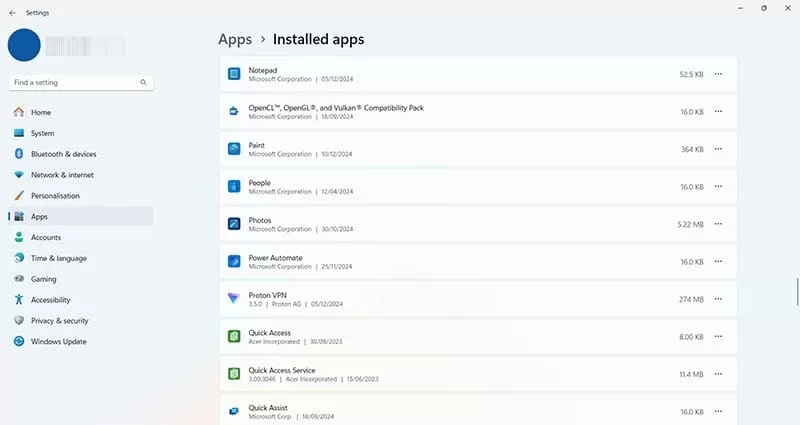This screenshot has height=425, width=800.
Task: Open the three-dot menu for Proton VPN
Action: 718,299
